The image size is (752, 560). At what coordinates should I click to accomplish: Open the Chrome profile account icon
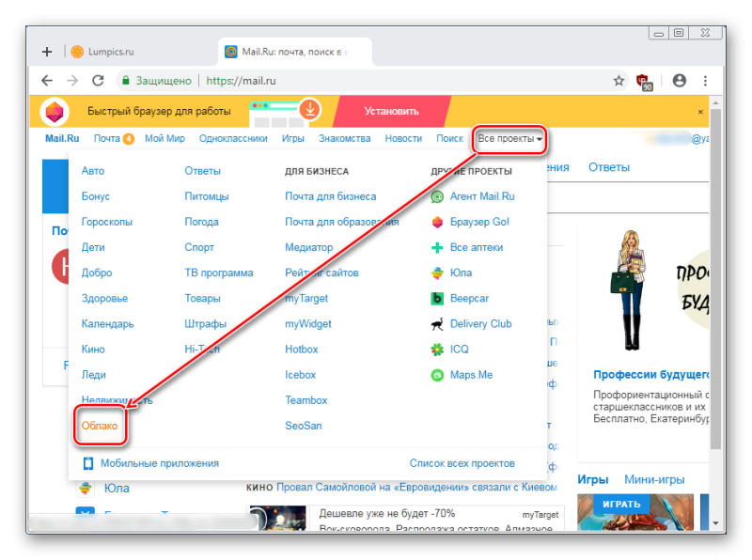(x=679, y=81)
